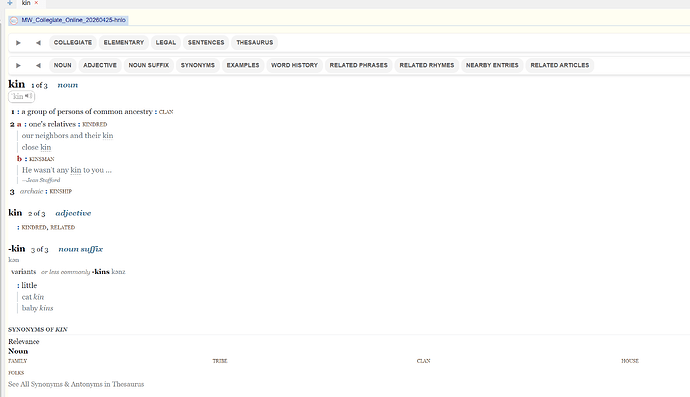Click left arrow beside NOUN row
690x397 pixels.
[x=38, y=66]
